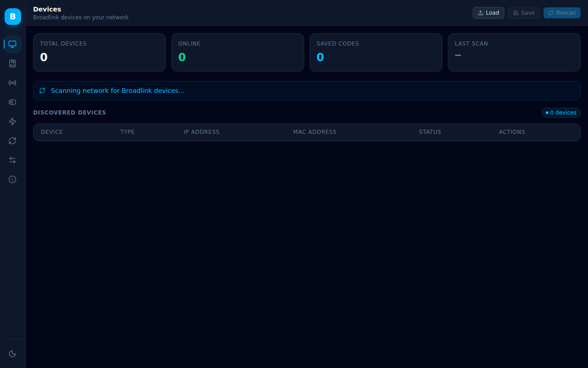Click the ACTIONS column header

(x=512, y=132)
